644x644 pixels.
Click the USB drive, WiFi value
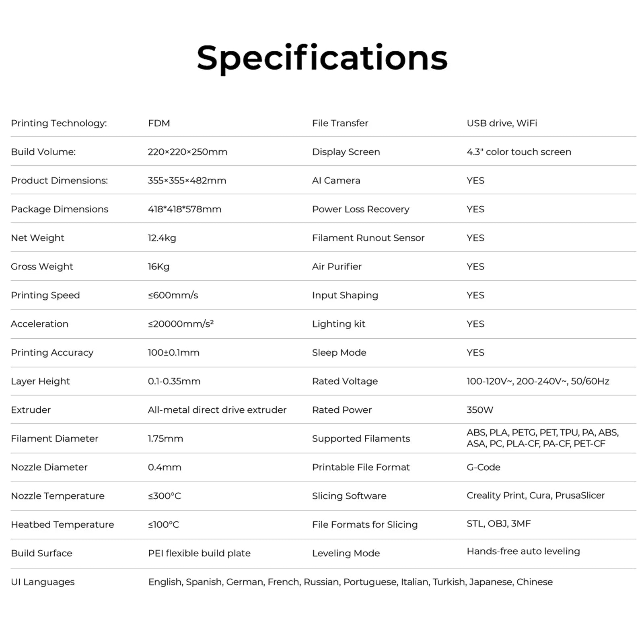point(502,123)
